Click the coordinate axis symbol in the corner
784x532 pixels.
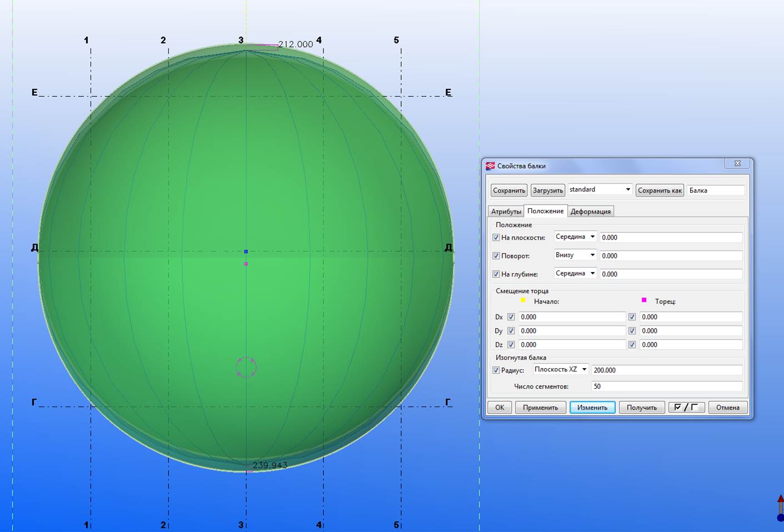click(x=780, y=508)
